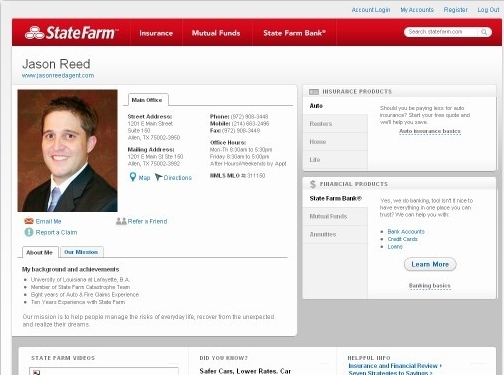Open www.jasonreedagent.com link
Viewport: 504px width, 375px height.
pyautogui.click(x=58, y=75)
